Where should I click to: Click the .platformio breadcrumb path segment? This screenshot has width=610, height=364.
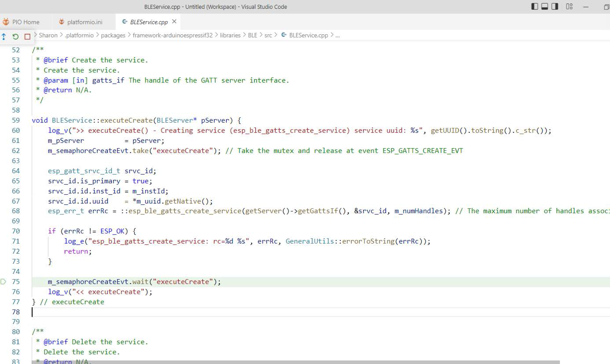78,36
